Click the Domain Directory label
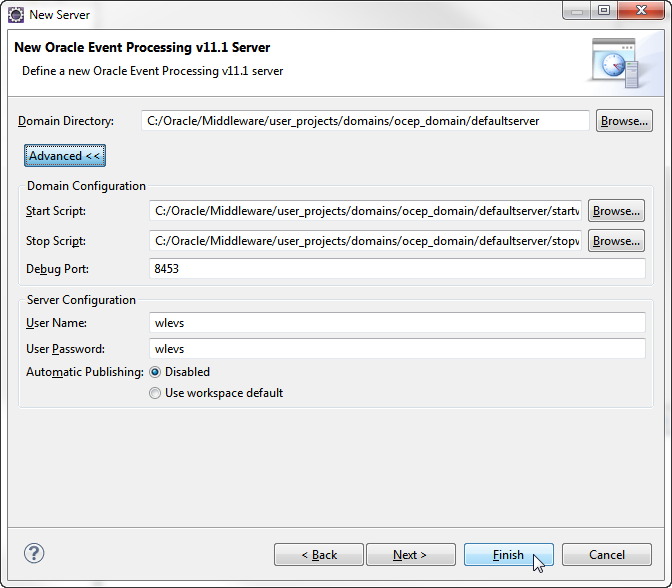Viewport: 672px width, 588px height. click(66, 121)
